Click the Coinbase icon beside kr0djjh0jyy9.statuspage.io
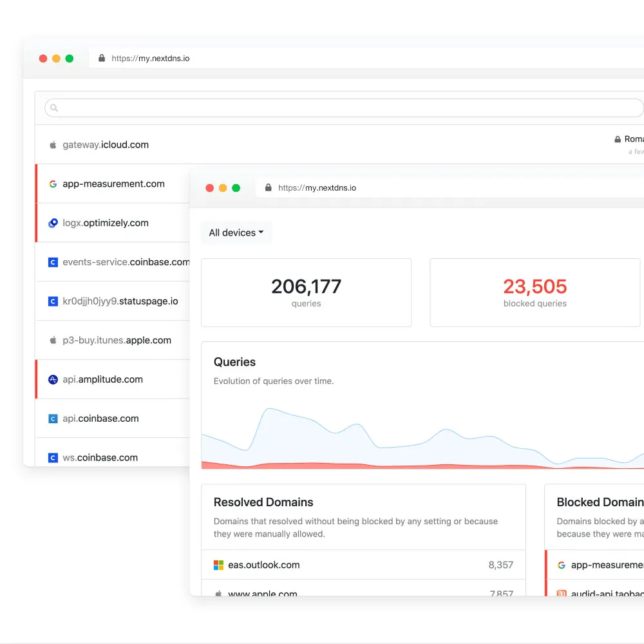 [53, 301]
